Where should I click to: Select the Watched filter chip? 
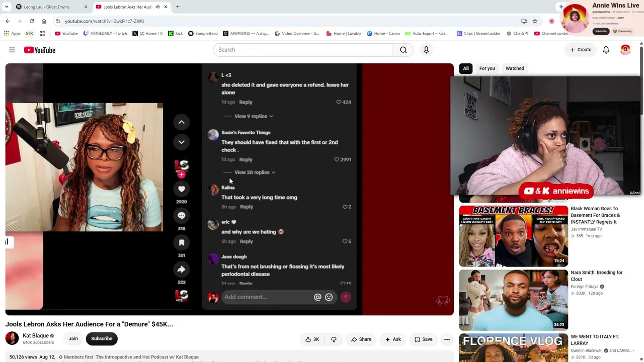tap(515, 68)
